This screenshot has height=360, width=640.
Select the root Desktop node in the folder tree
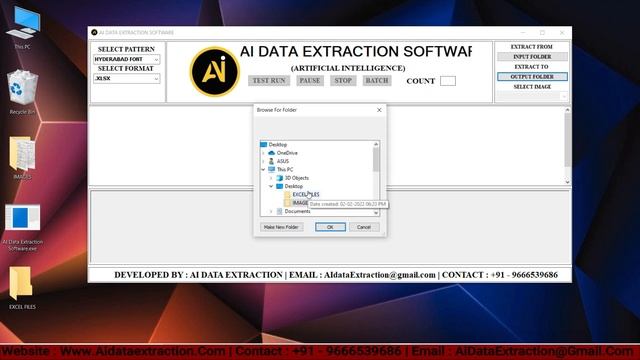coord(278,144)
